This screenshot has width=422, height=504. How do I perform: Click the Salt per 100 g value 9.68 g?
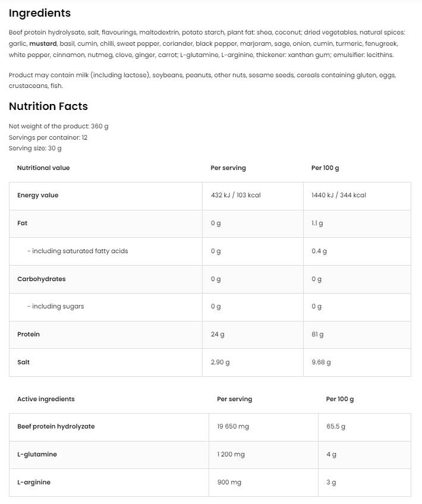click(321, 363)
